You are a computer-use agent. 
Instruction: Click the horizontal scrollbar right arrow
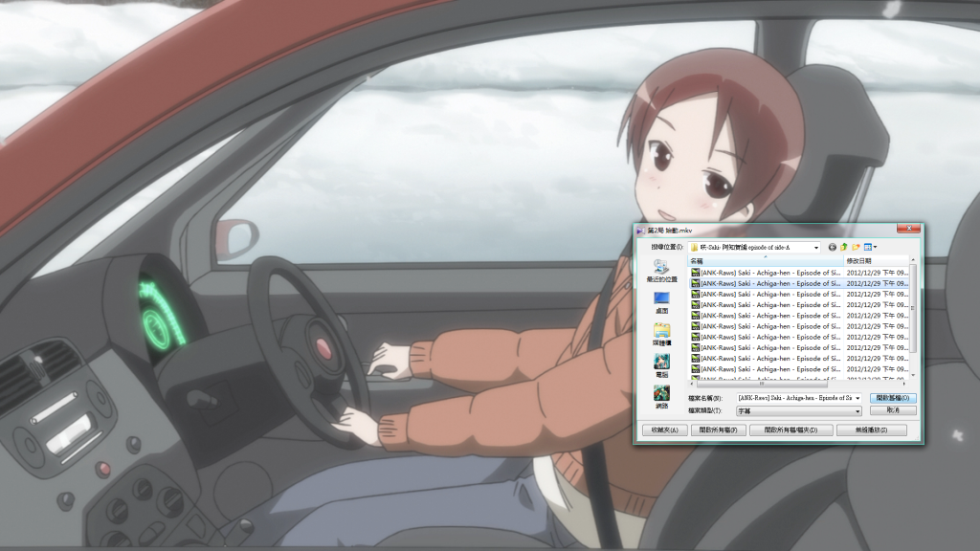coord(904,384)
